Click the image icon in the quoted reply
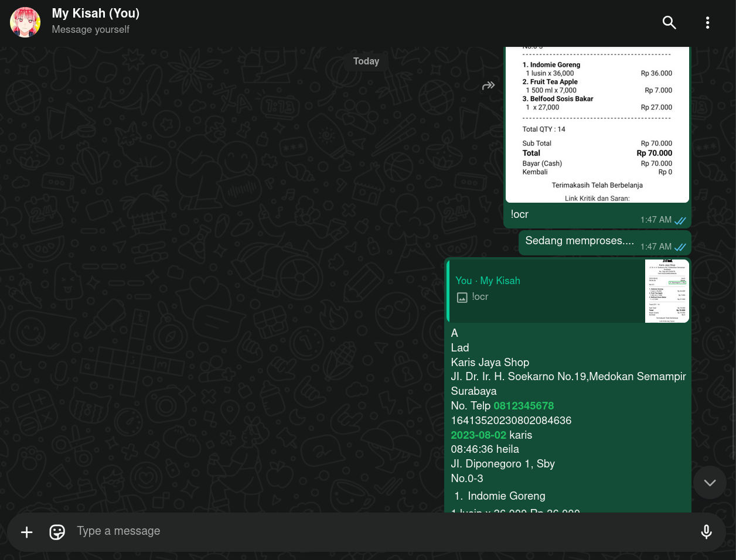This screenshot has height=560, width=736. click(x=462, y=298)
